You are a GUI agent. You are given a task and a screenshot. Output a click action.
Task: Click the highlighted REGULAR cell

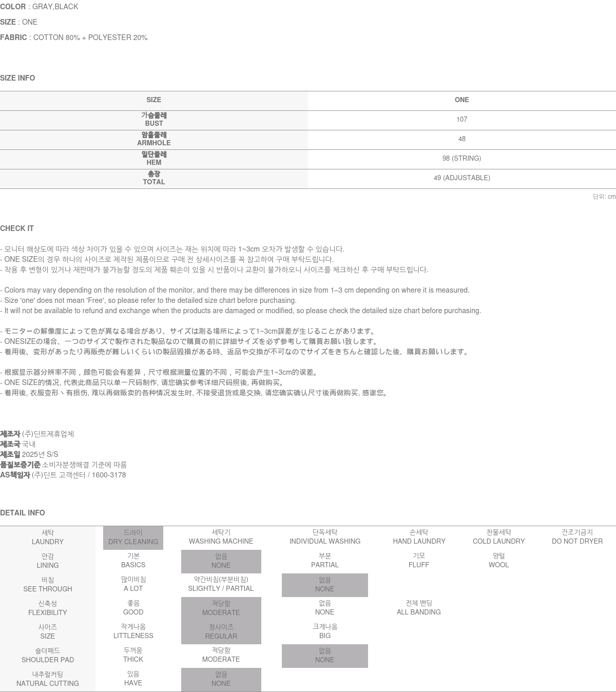[x=221, y=632]
